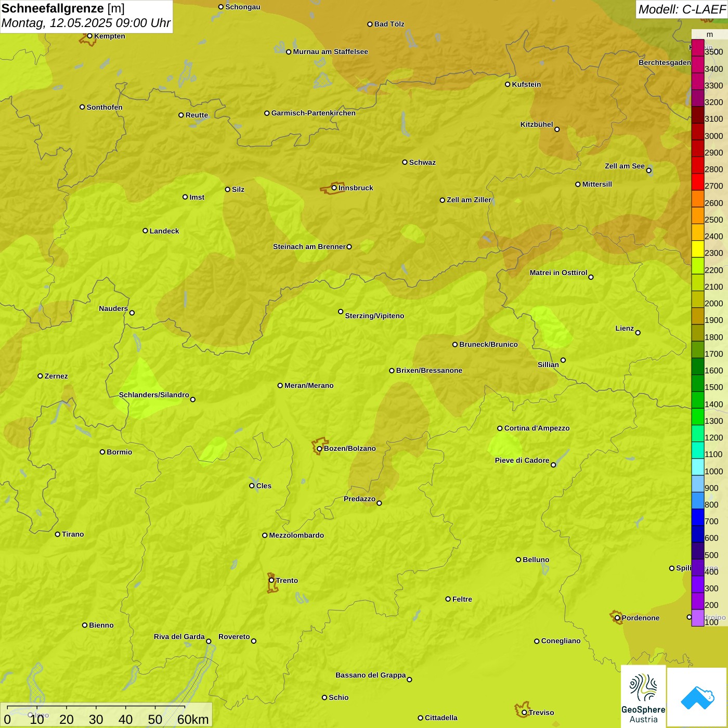728x728 pixels.
Task: Click the 'Schio' label
Action: pos(339,697)
